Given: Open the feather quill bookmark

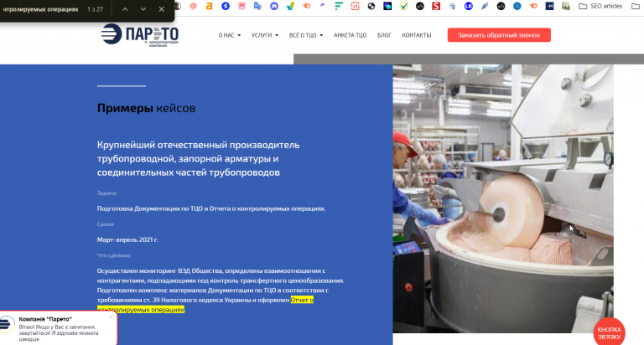Looking at the screenshot, I should pos(485,6).
